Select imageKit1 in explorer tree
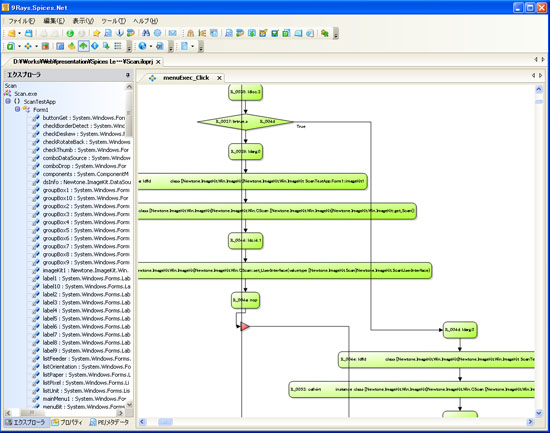Image resolution: width=550 pixels, height=433 pixels. [85, 270]
